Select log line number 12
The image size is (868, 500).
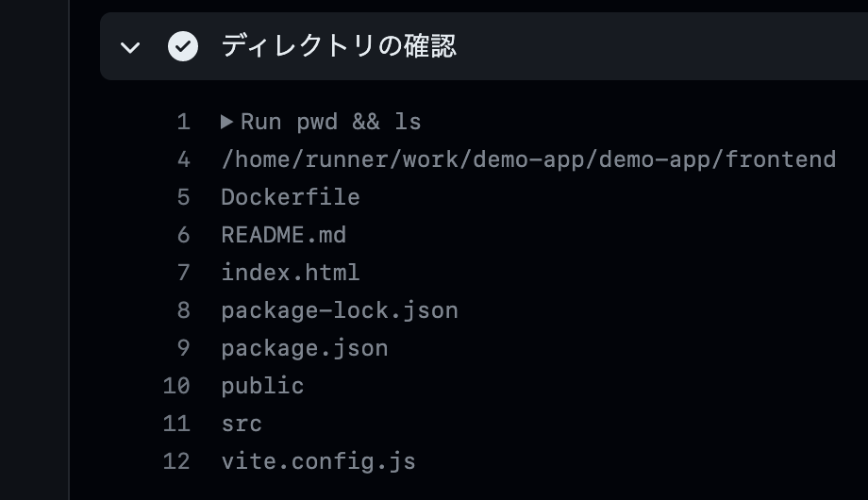click(176, 460)
